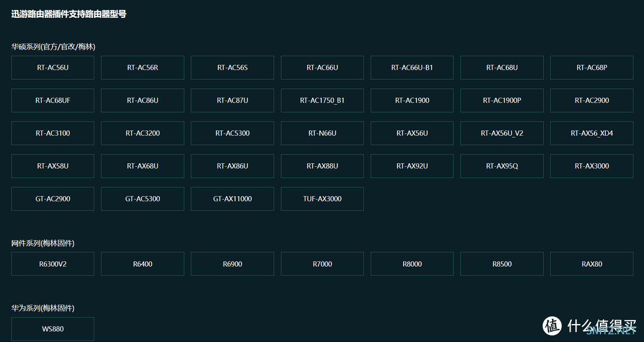The height and width of the screenshot is (342, 644).
Task: Select the RT-AC68U router box
Action: (502, 68)
